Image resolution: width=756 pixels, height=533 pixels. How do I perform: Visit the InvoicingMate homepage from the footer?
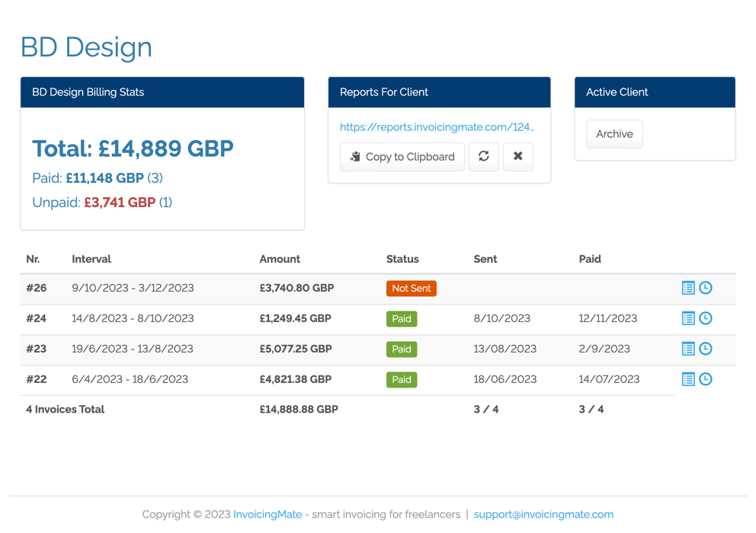[x=267, y=514]
